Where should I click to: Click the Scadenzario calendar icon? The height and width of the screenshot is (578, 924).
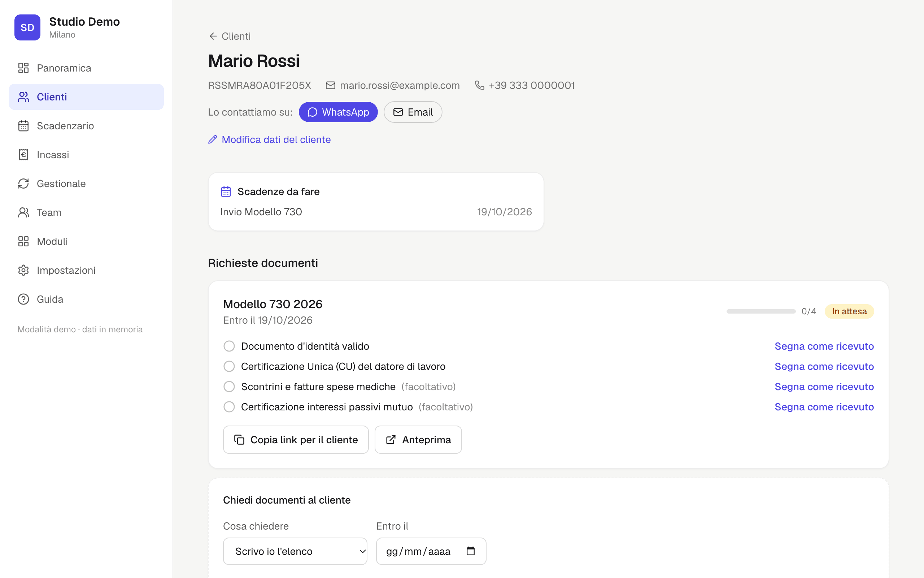[x=23, y=126]
